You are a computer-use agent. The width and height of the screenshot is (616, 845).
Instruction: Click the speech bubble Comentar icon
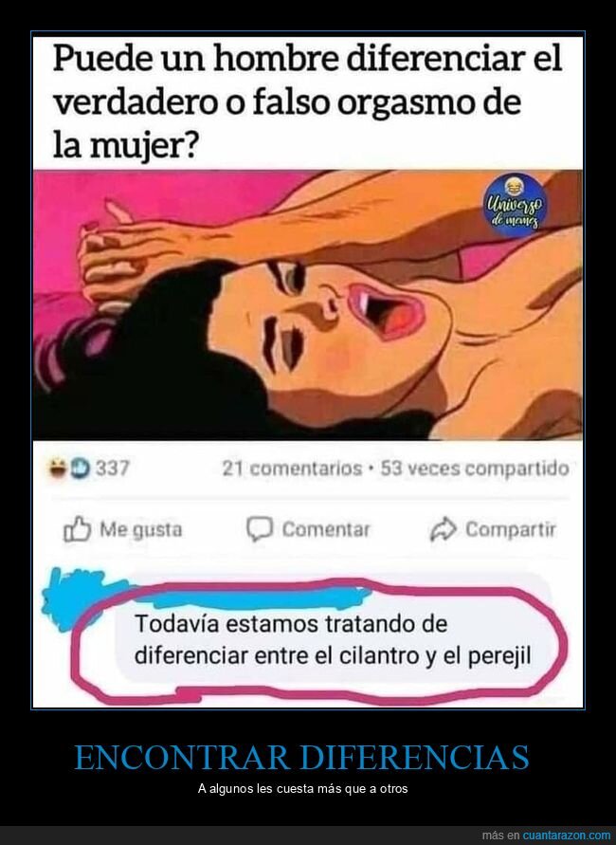pyautogui.click(x=260, y=529)
